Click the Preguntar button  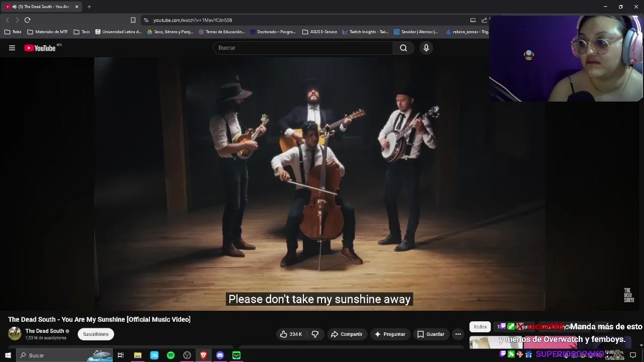(x=390, y=334)
